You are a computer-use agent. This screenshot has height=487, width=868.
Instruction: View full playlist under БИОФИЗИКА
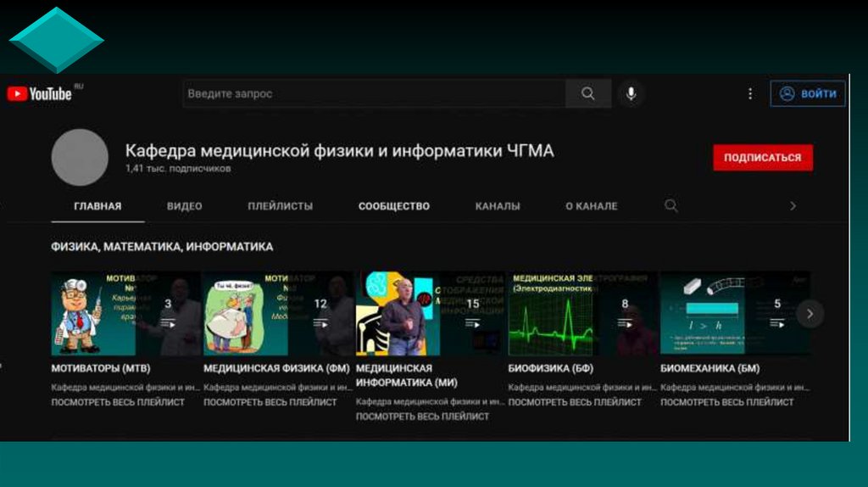[x=575, y=402]
